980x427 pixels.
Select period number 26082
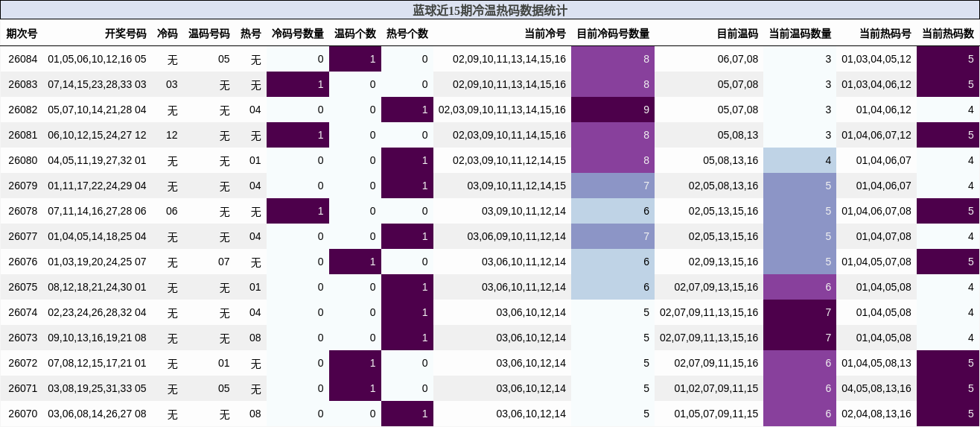tap(22, 110)
